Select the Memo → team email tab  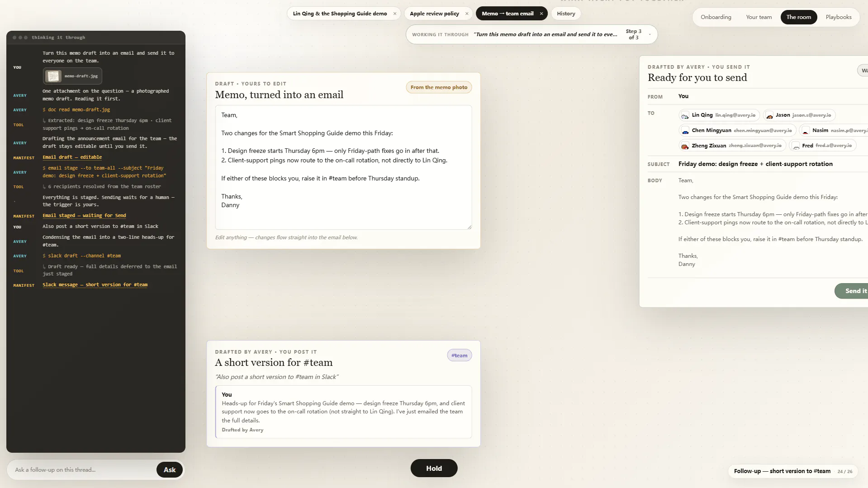tap(508, 14)
